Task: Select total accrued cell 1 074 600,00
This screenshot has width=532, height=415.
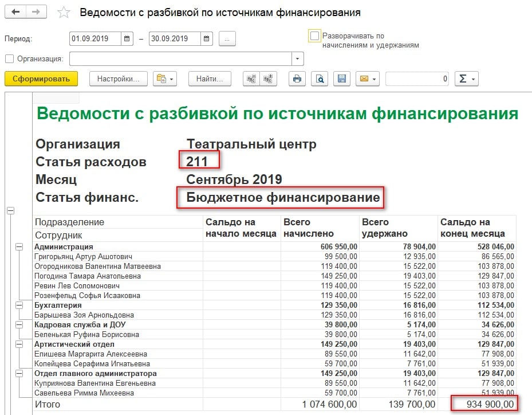Action: coord(329,404)
